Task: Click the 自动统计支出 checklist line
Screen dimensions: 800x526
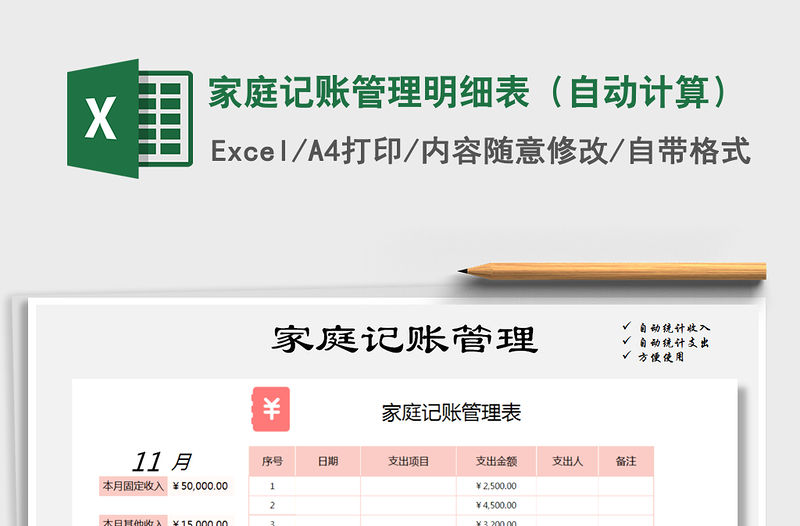Action: pos(666,342)
